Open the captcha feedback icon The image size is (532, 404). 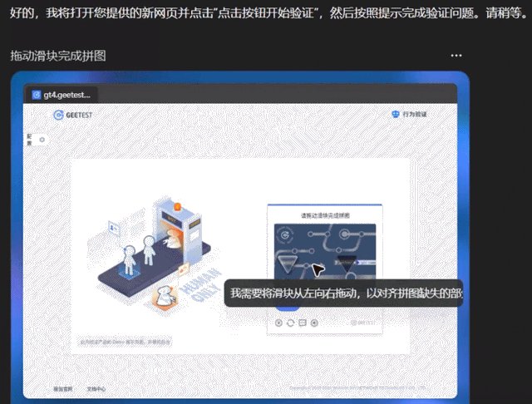coord(303,323)
